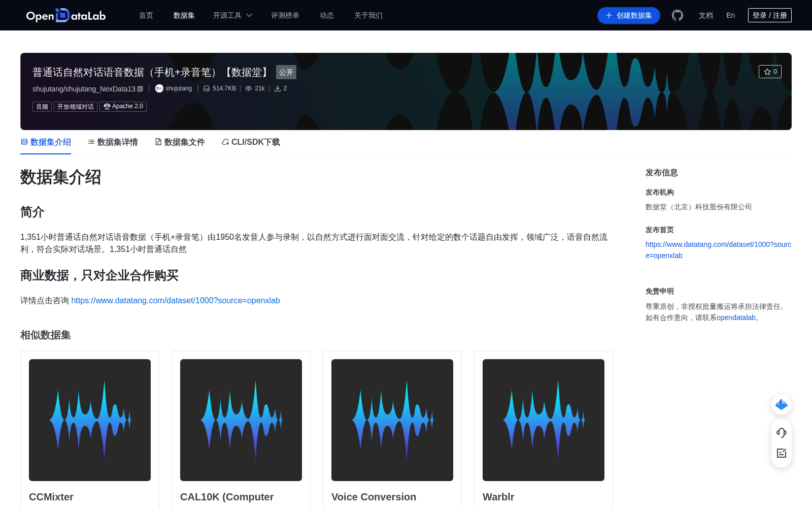Open 关于我们 in the navigation bar

pos(368,15)
